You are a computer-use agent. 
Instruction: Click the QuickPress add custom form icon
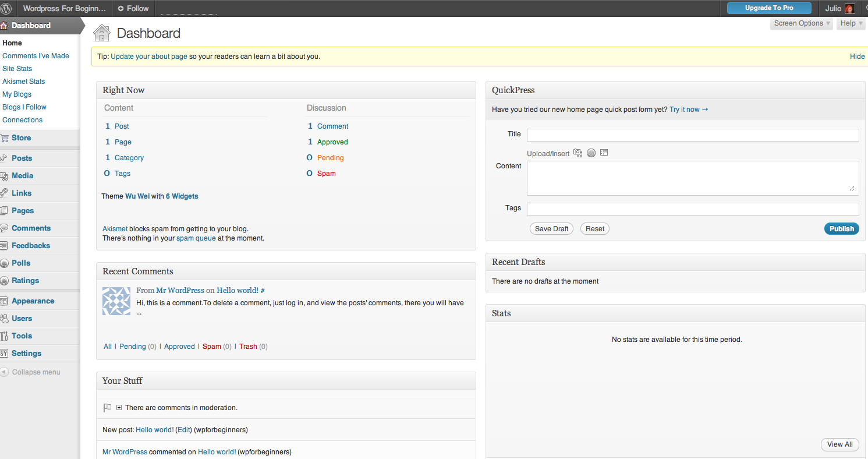[x=604, y=153]
